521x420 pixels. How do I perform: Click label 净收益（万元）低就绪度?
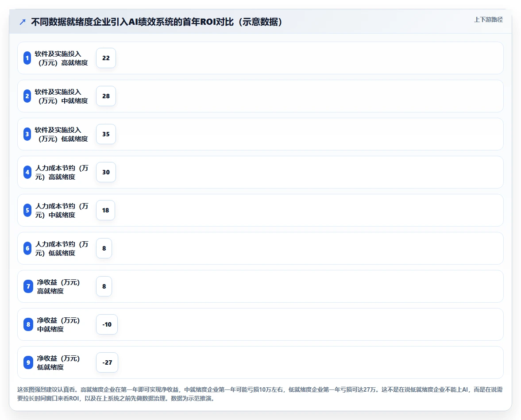(58, 362)
